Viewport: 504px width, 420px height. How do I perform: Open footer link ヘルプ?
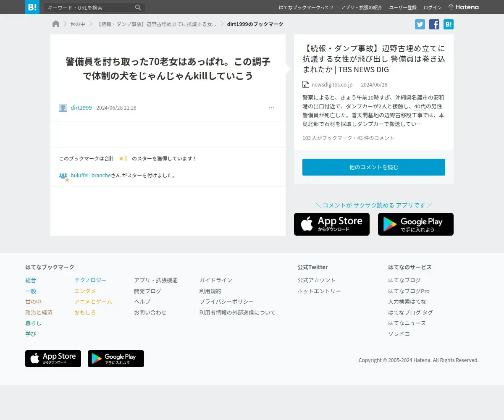(142, 302)
